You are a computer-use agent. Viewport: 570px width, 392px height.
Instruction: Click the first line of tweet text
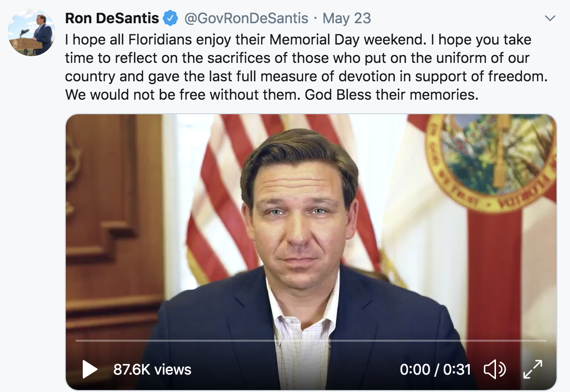(x=298, y=39)
